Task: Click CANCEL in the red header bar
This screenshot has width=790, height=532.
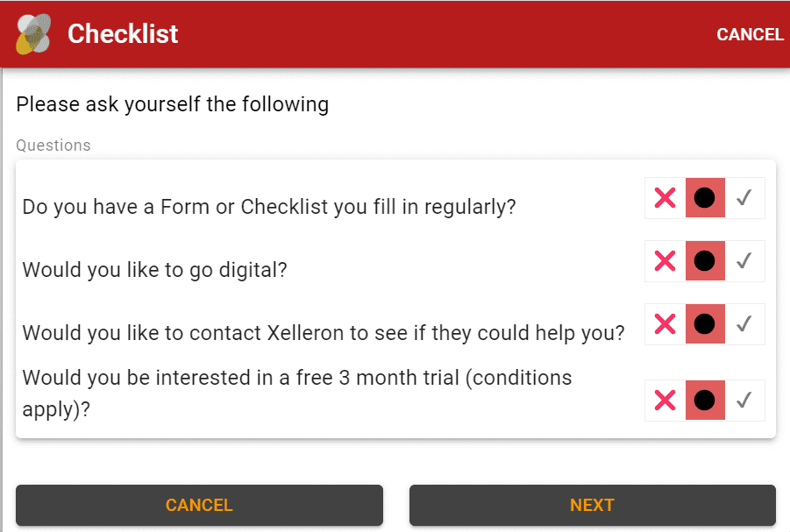Action: tap(750, 34)
